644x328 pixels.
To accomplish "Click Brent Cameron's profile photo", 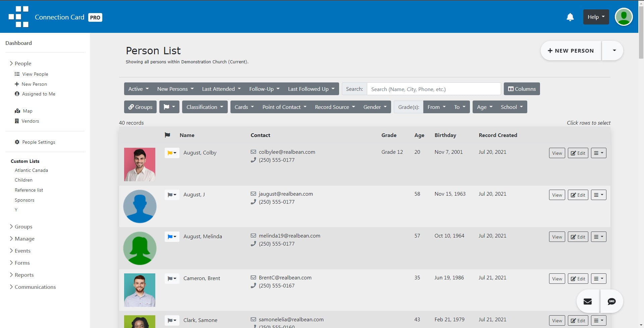I will (x=140, y=290).
